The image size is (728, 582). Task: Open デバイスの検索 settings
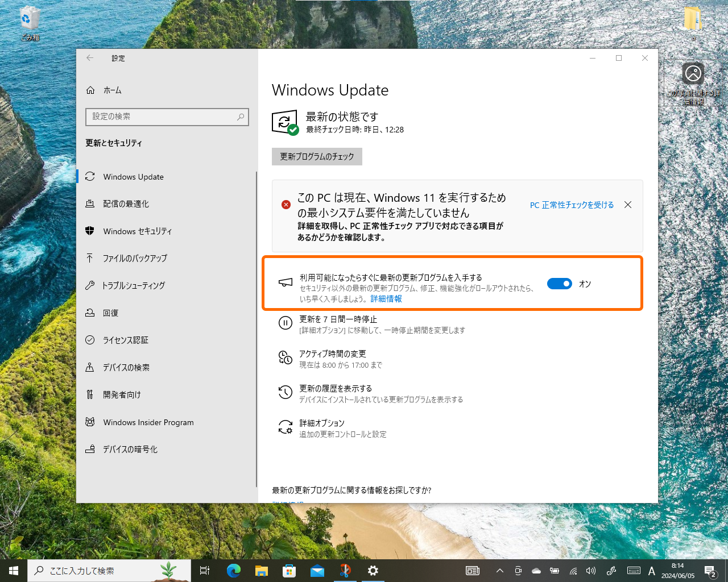126,367
